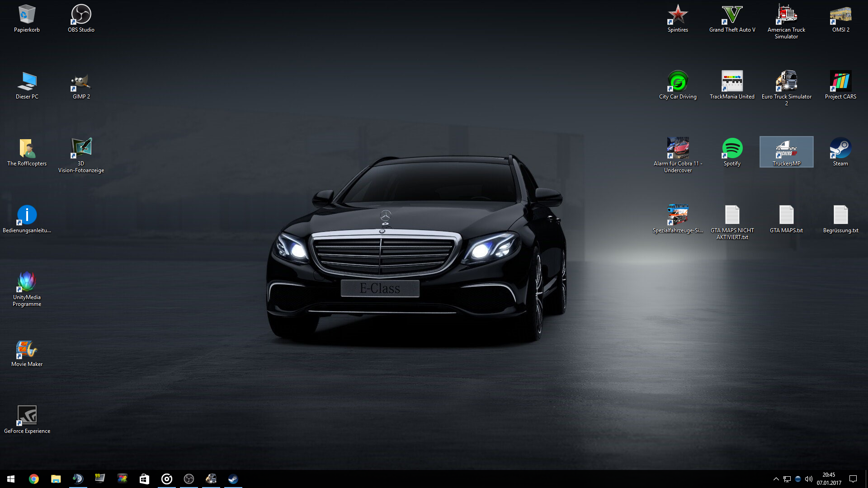Click the Chrome icon in the taskbar

tap(34, 479)
